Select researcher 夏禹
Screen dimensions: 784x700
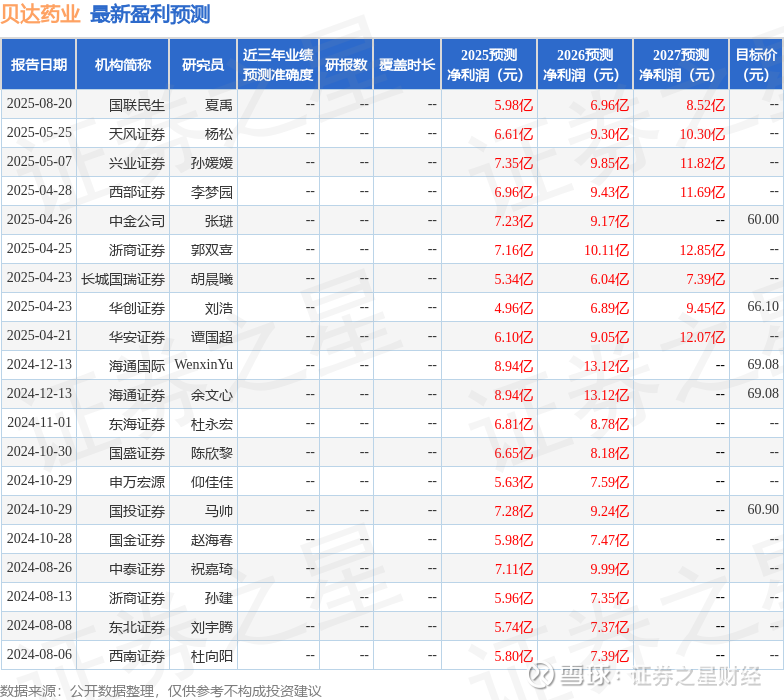point(218,105)
